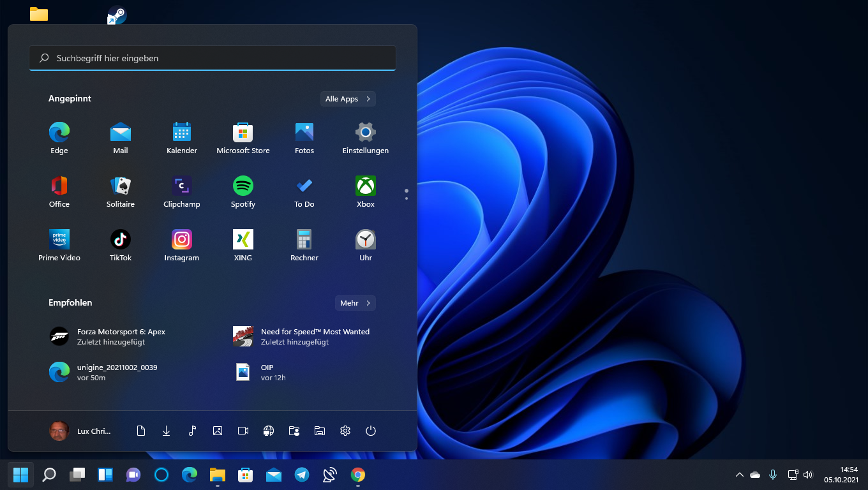The width and height of the screenshot is (868, 490).
Task: Open the personal user folder icon
Action: [294, 431]
